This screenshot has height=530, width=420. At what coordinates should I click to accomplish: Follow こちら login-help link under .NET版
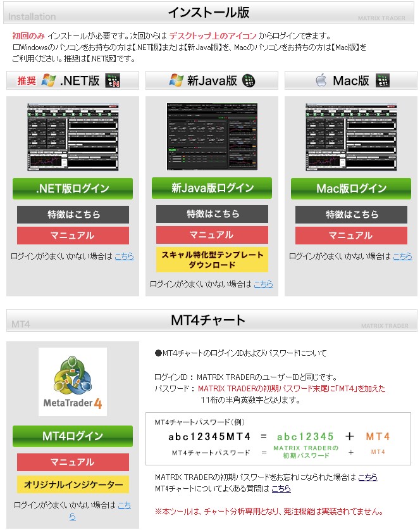124,256
